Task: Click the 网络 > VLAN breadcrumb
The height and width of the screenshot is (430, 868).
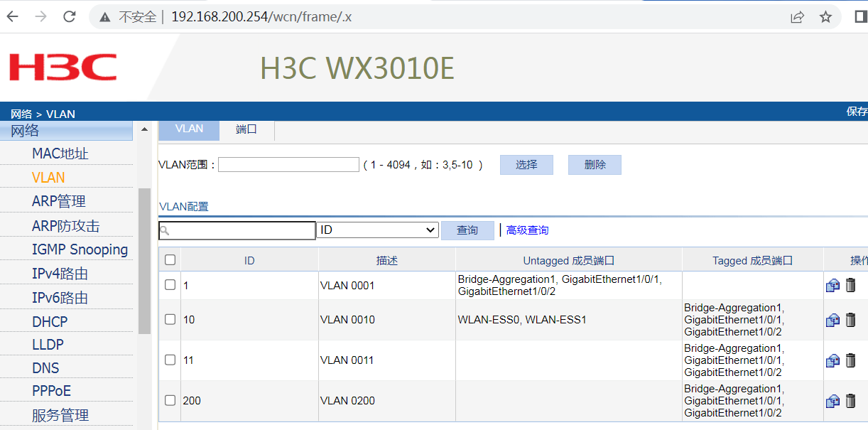Action: [43, 114]
